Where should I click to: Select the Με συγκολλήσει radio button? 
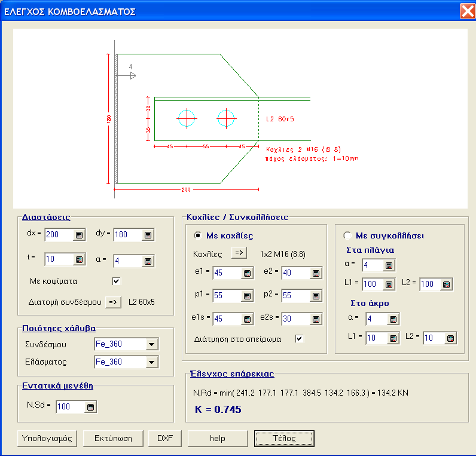coord(347,235)
